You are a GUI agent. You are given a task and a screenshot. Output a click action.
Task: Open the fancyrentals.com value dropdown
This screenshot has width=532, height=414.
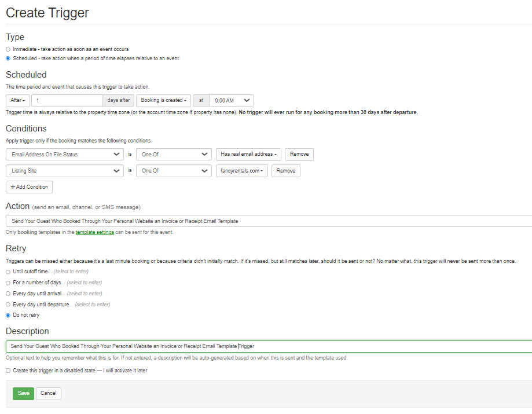click(x=241, y=171)
